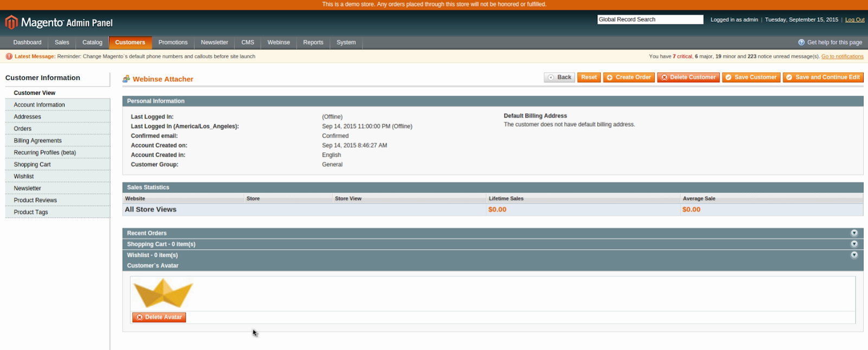
Task: Click the Delete Avatar button
Action: click(x=159, y=317)
